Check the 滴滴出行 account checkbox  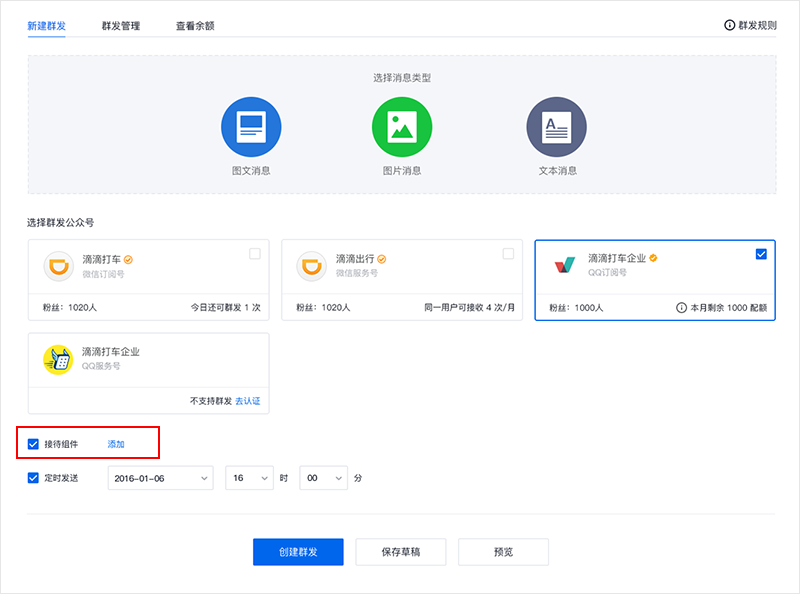click(x=508, y=254)
